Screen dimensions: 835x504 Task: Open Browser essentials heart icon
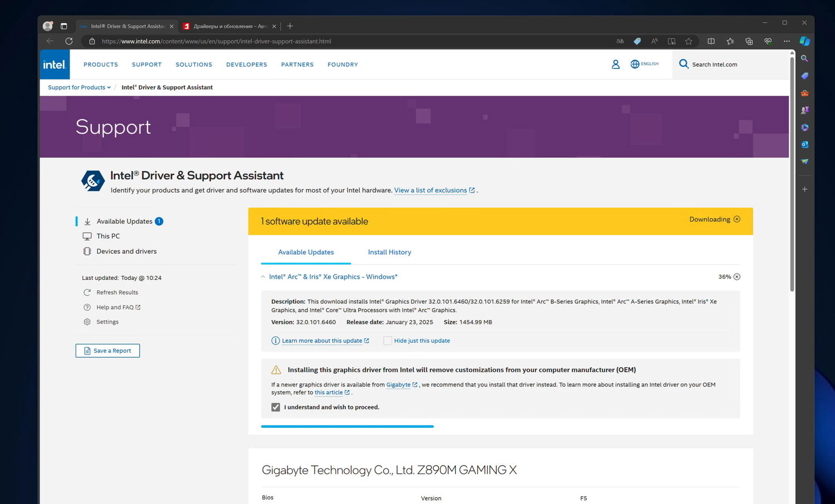tap(768, 41)
